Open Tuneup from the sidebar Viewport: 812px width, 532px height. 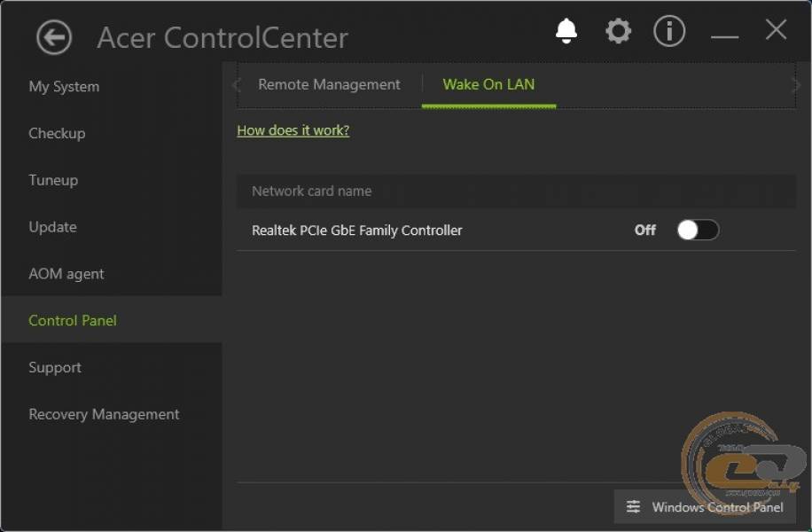53,180
